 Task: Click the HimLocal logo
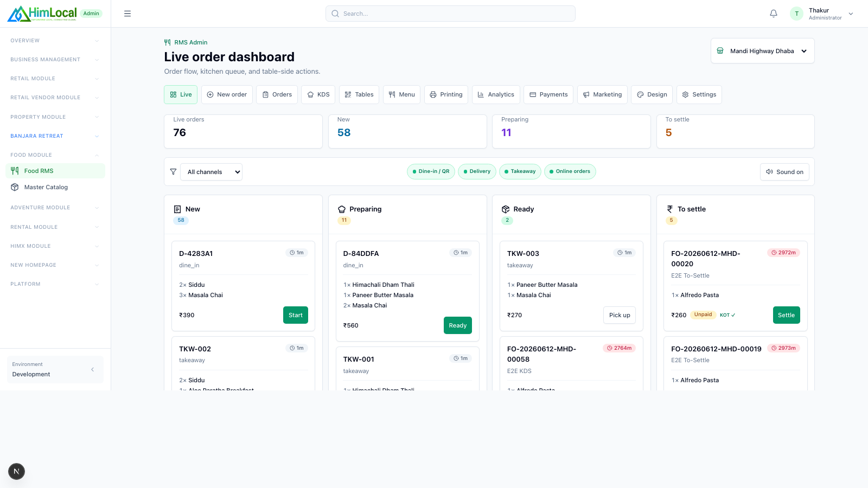[x=42, y=14]
